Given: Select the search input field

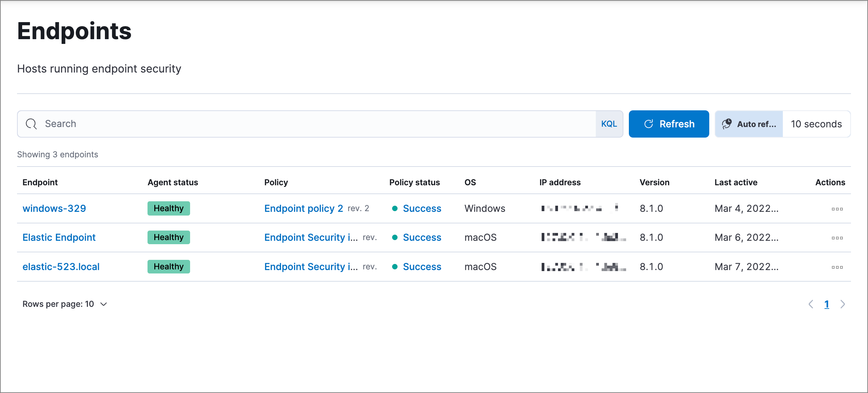Looking at the screenshot, I should click(320, 123).
